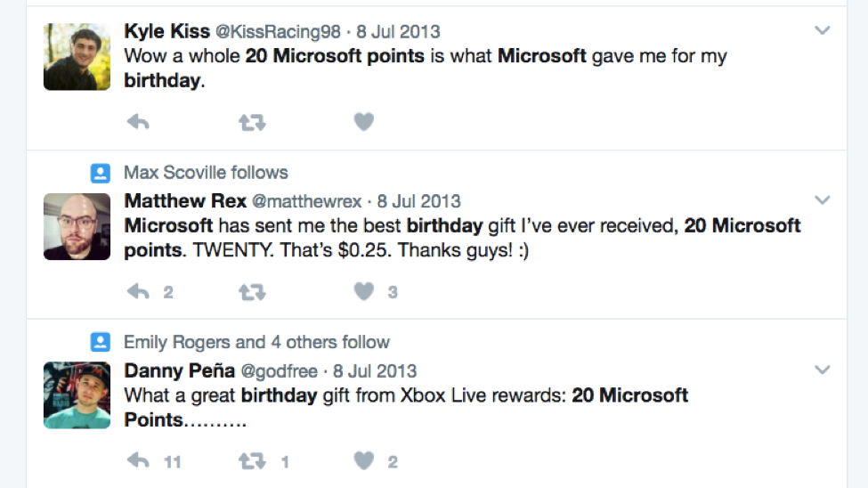Like Matthew Rex's tweet with 3 likes
Image resolution: width=868 pixels, height=488 pixels.
click(364, 291)
